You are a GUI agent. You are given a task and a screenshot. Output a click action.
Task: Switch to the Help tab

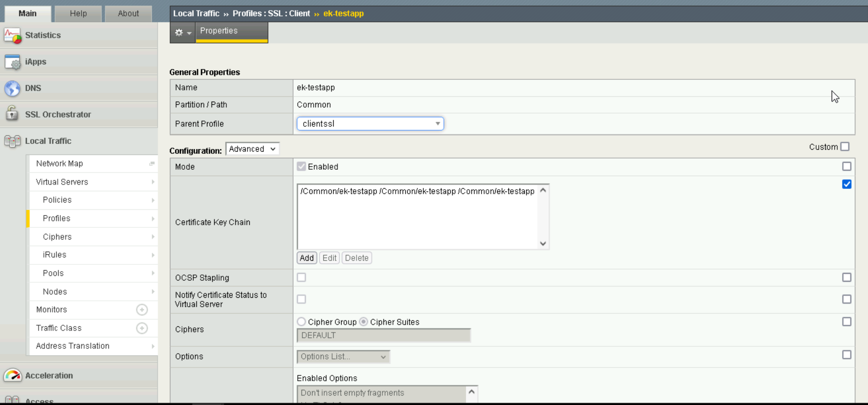coord(78,14)
